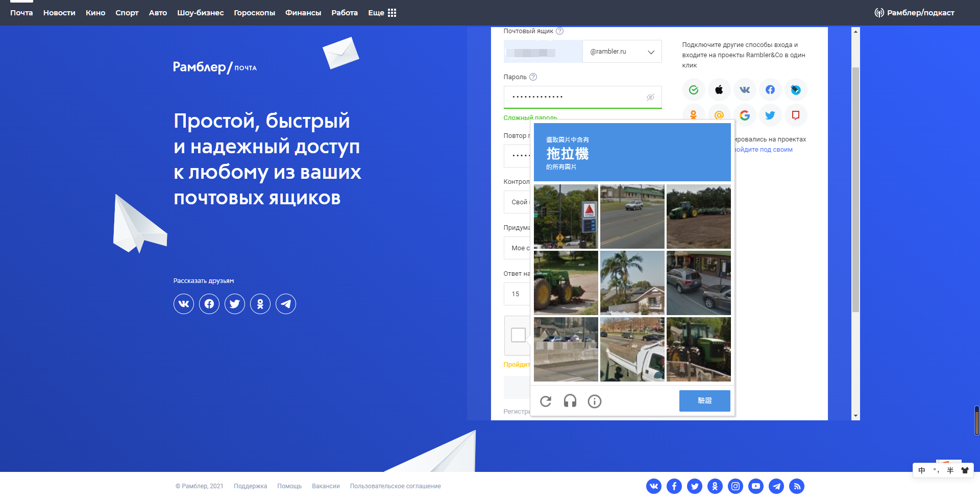Toggle the 中 input language indicator
The image size is (980, 500).
[x=921, y=470]
